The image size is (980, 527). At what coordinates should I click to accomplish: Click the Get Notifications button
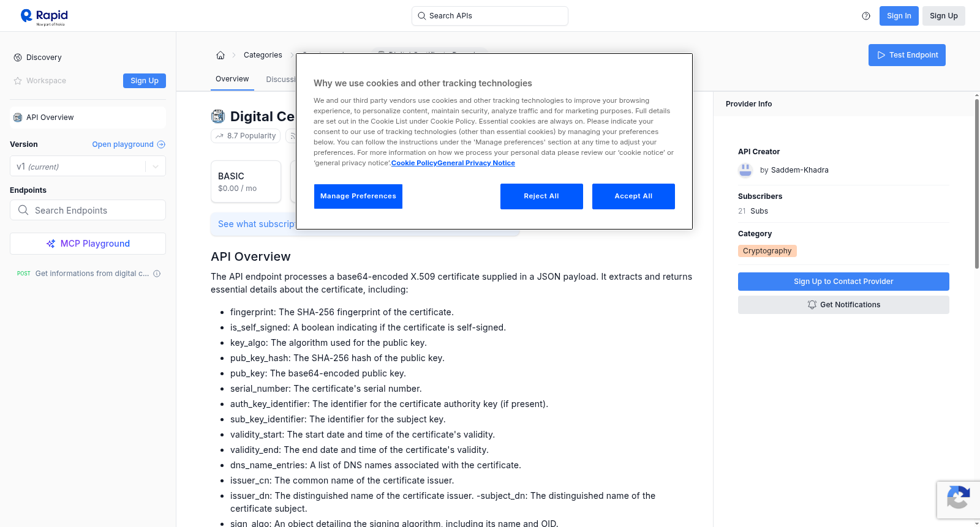coord(843,305)
